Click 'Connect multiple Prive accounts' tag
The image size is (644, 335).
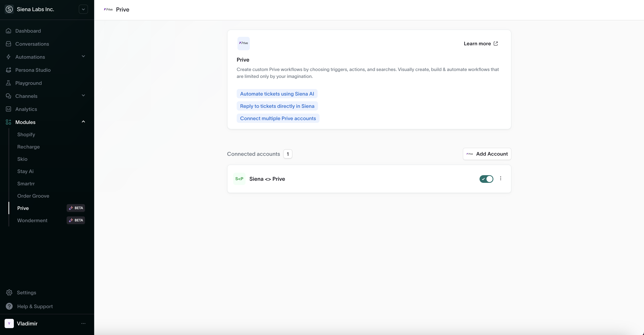[278, 118]
